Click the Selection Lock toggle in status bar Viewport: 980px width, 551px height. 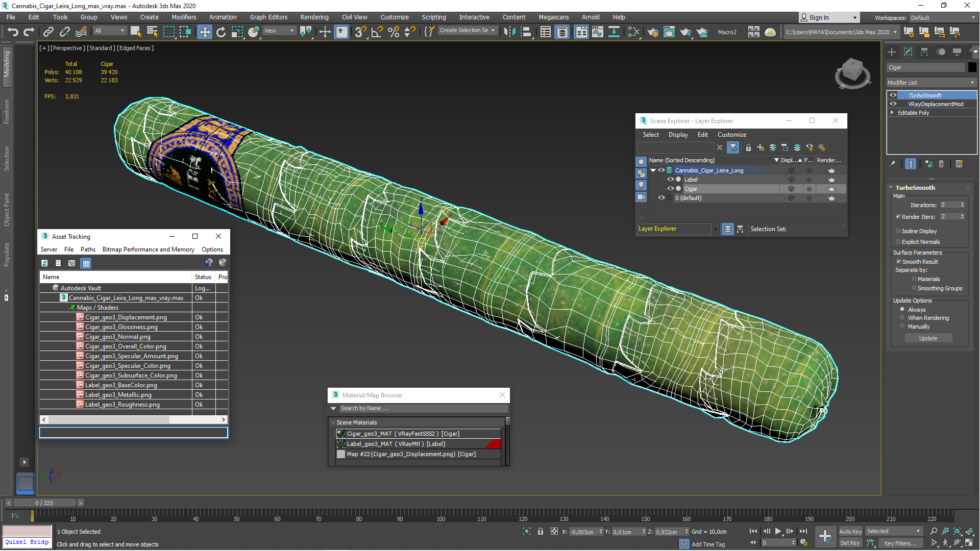541,532
